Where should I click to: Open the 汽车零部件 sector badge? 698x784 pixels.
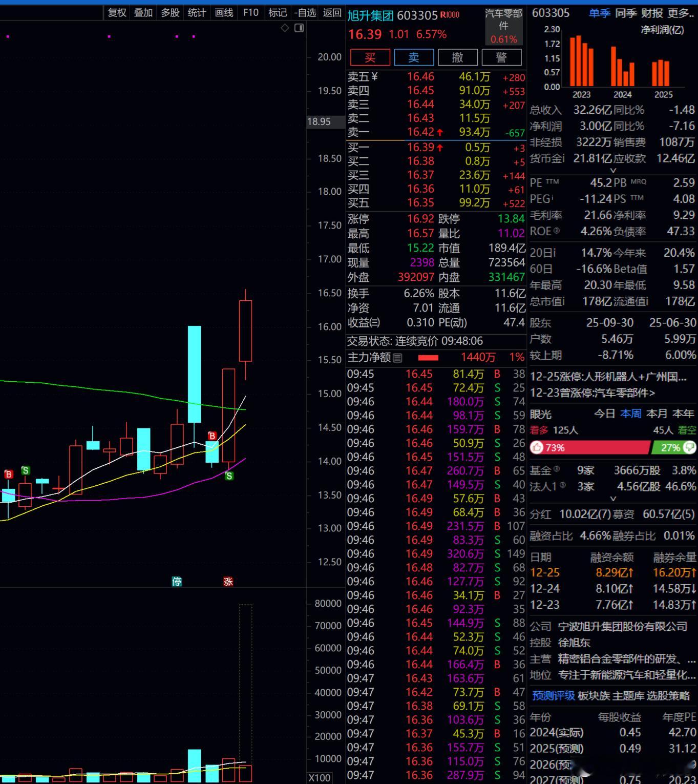(503, 26)
